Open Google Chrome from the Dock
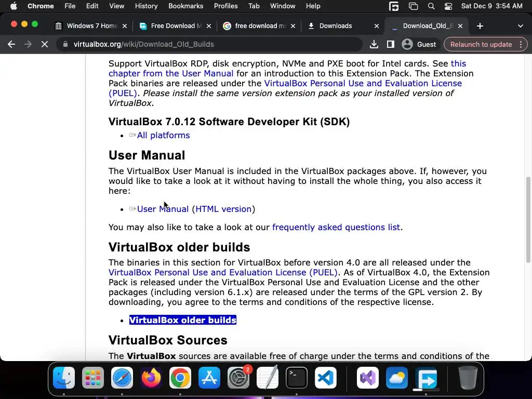The width and height of the screenshot is (532, 399). coord(180,378)
